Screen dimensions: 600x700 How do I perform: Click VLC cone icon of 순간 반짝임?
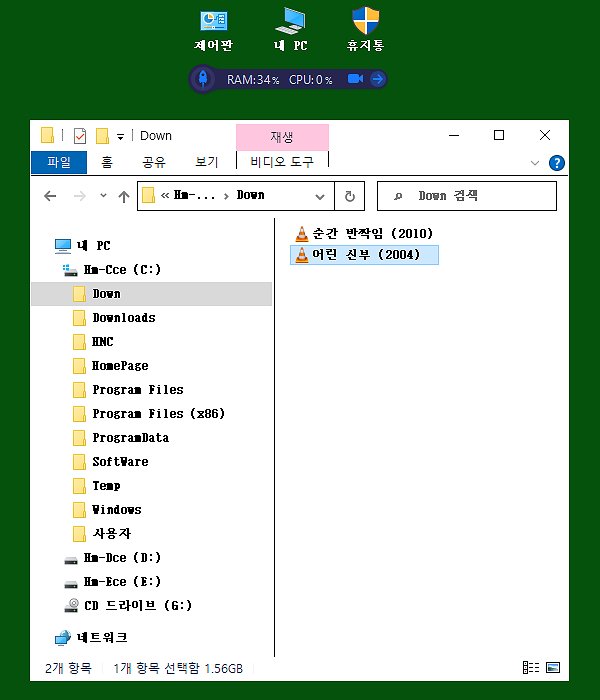(x=302, y=233)
